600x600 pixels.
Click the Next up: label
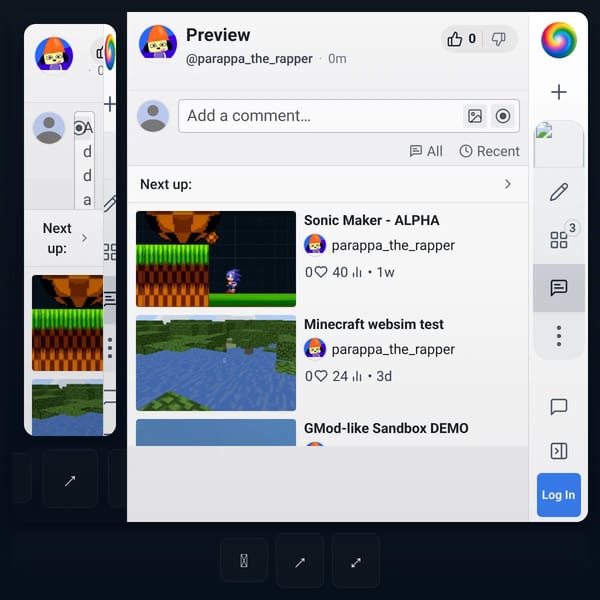click(166, 184)
